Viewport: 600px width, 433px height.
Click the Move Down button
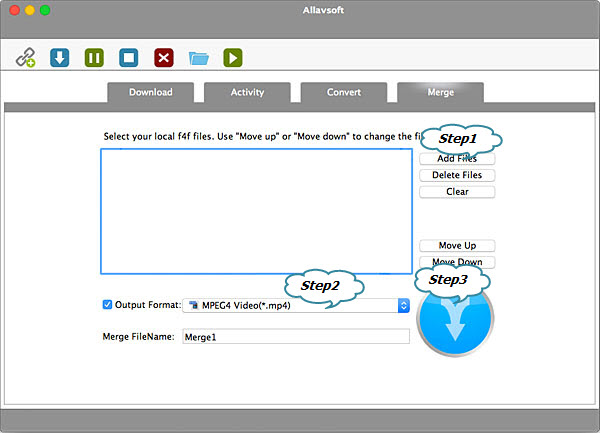[457, 262]
